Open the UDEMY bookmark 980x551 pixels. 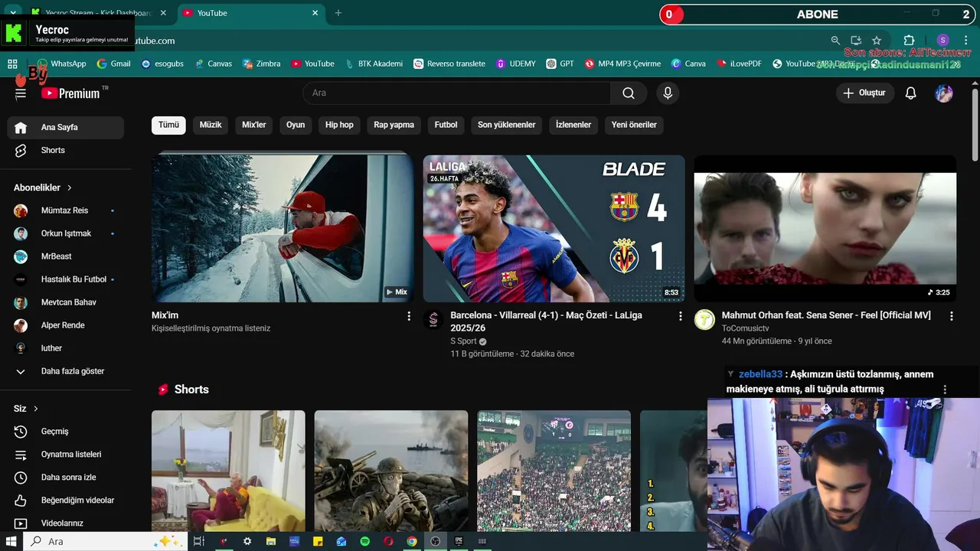pyautogui.click(x=516, y=64)
